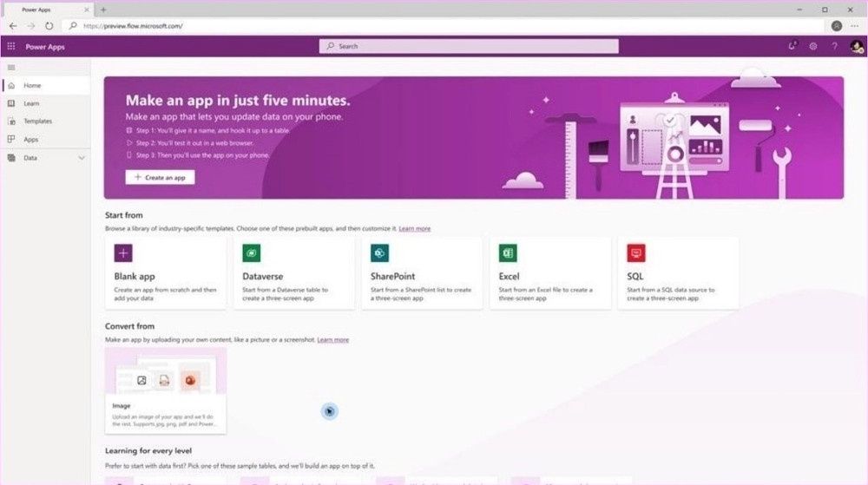Open help question mark icon

click(x=834, y=47)
